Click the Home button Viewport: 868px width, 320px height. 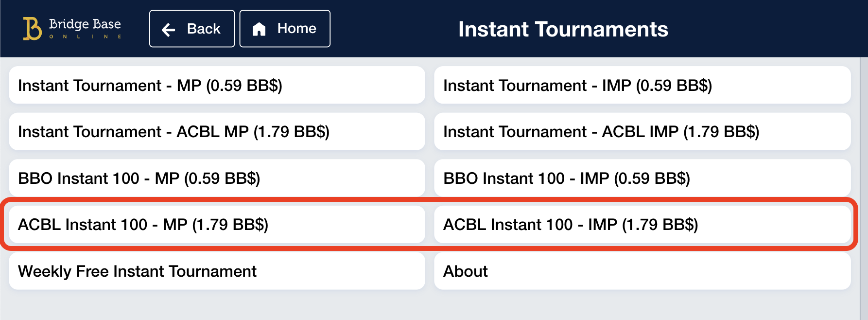pos(285,29)
